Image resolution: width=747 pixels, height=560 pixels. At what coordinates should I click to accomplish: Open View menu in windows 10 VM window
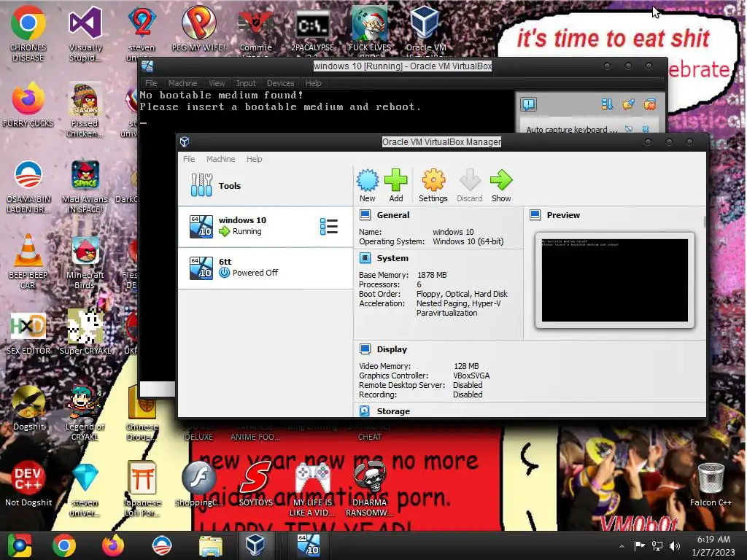coord(217,83)
